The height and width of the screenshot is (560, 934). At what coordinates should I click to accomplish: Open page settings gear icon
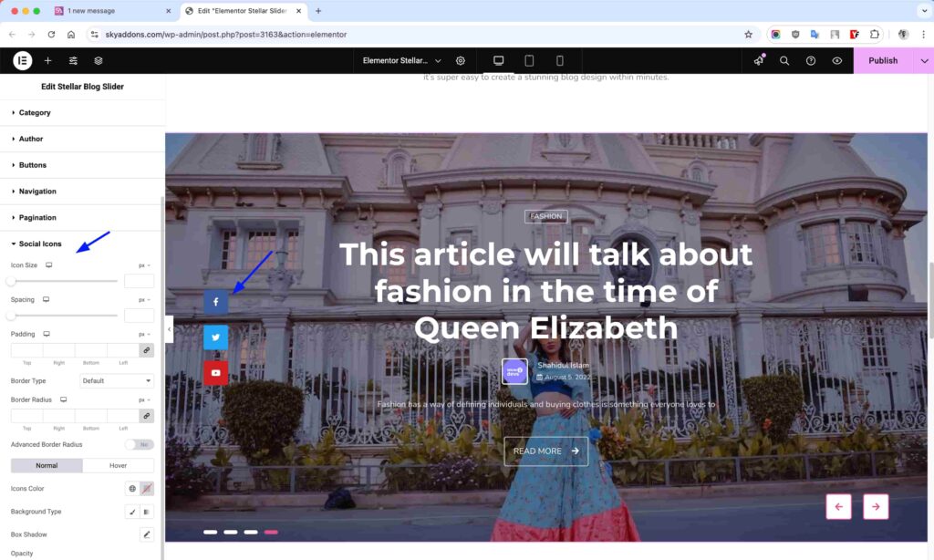461,60
